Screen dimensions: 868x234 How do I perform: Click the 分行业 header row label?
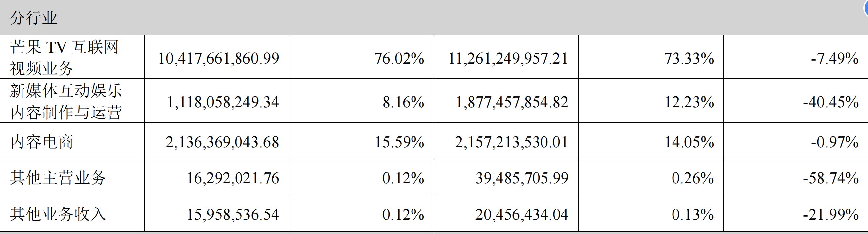click(x=34, y=18)
